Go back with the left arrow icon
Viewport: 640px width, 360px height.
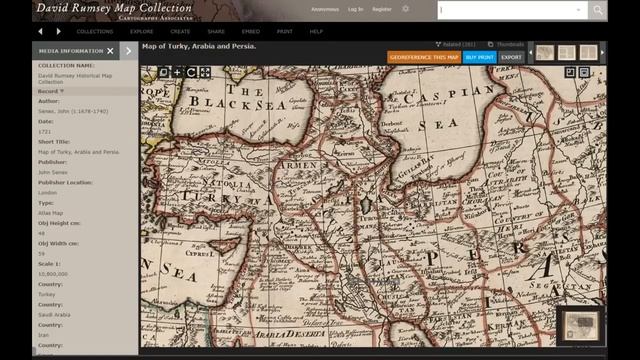tap(40, 31)
